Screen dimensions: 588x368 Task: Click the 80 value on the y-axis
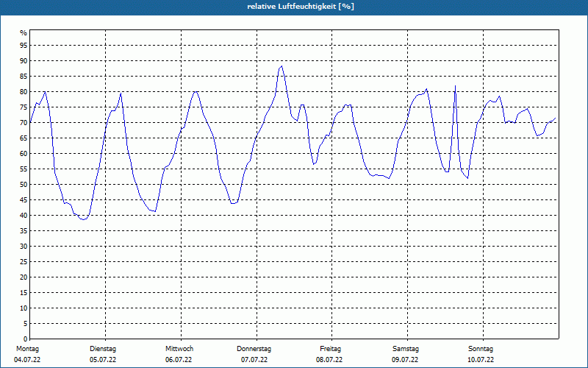click(24, 91)
